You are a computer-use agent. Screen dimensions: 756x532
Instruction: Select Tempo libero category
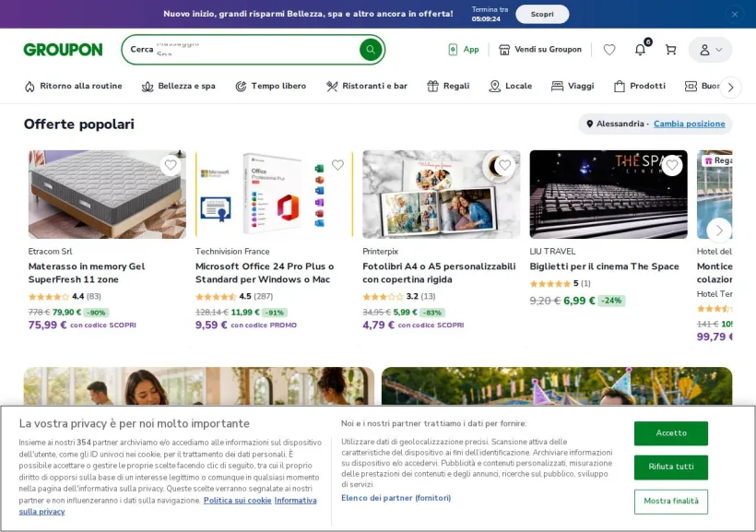point(270,86)
